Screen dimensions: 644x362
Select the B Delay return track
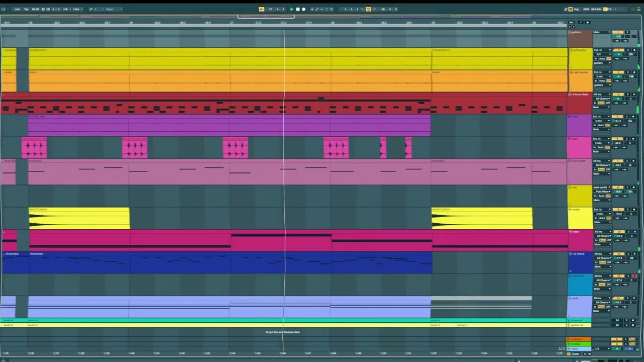coord(579,344)
